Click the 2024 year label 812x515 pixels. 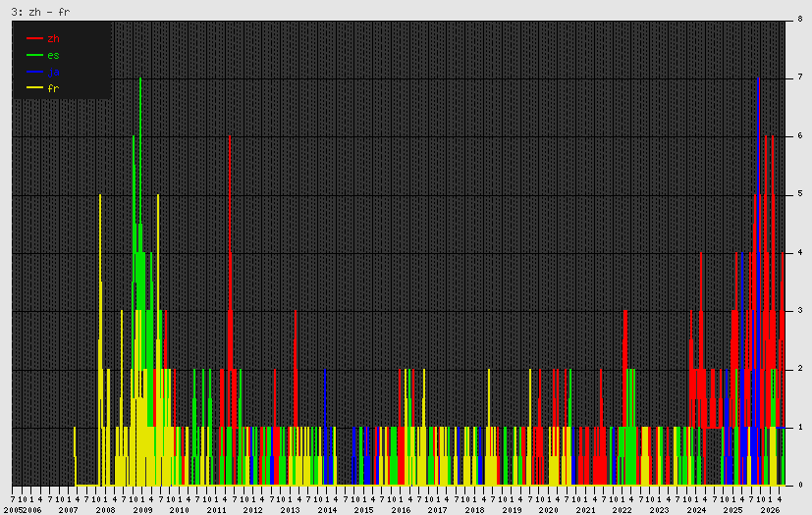point(696,510)
